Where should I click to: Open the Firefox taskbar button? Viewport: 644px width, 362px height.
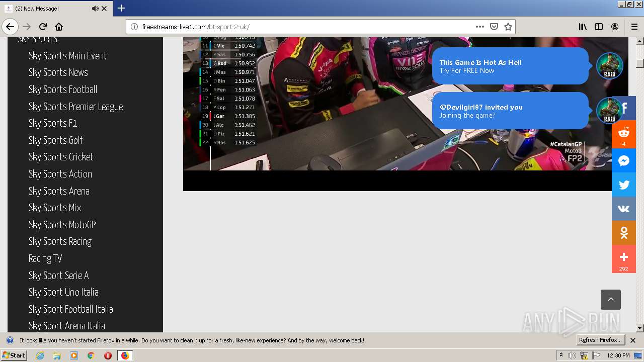coord(125,355)
